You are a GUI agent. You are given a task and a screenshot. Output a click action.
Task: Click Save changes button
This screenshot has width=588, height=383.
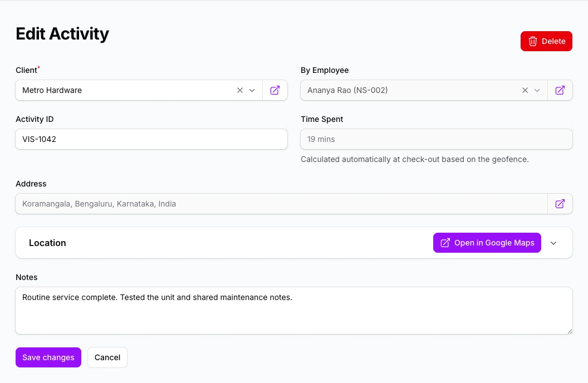click(48, 357)
